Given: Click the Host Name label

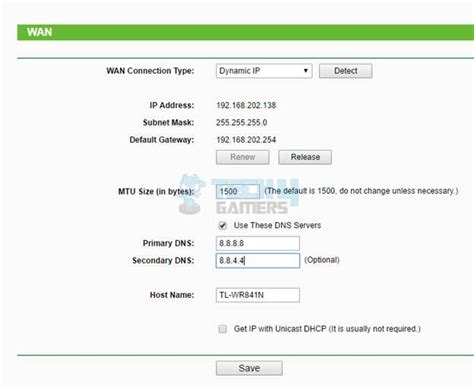Looking at the screenshot, I should coord(172,295).
